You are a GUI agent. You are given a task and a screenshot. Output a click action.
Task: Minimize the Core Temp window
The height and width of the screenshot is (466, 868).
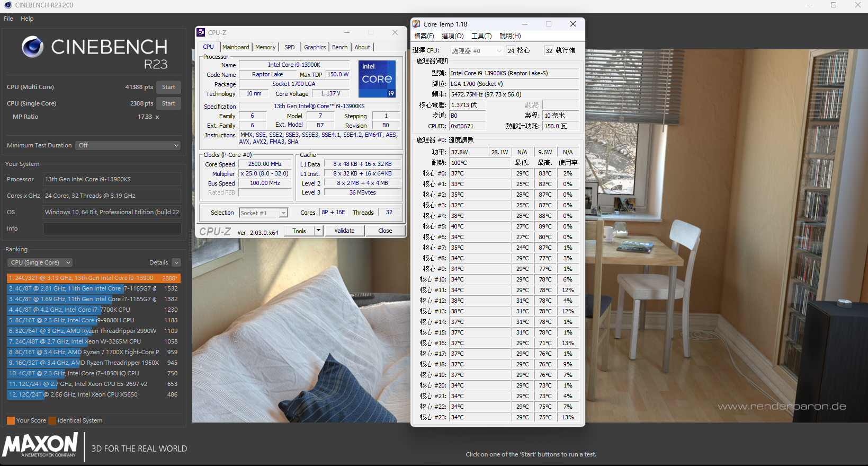tap(524, 24)
